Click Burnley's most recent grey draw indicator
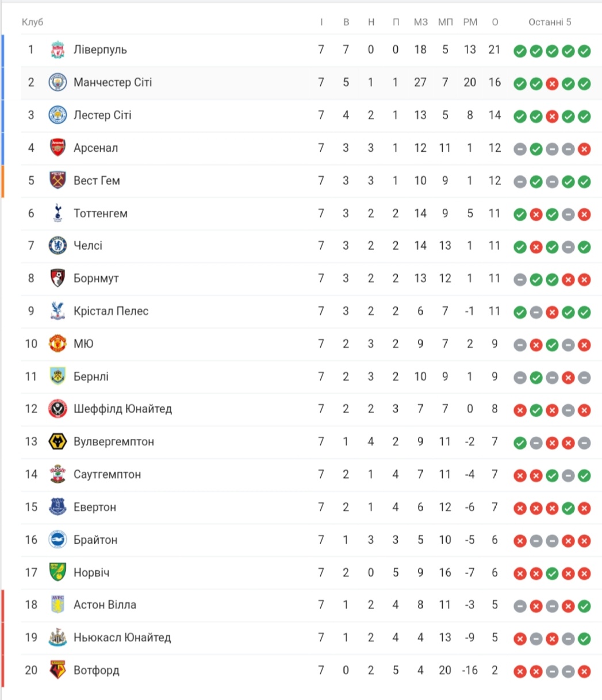Screen dimensions: 602x700 (x=584, y=377)
